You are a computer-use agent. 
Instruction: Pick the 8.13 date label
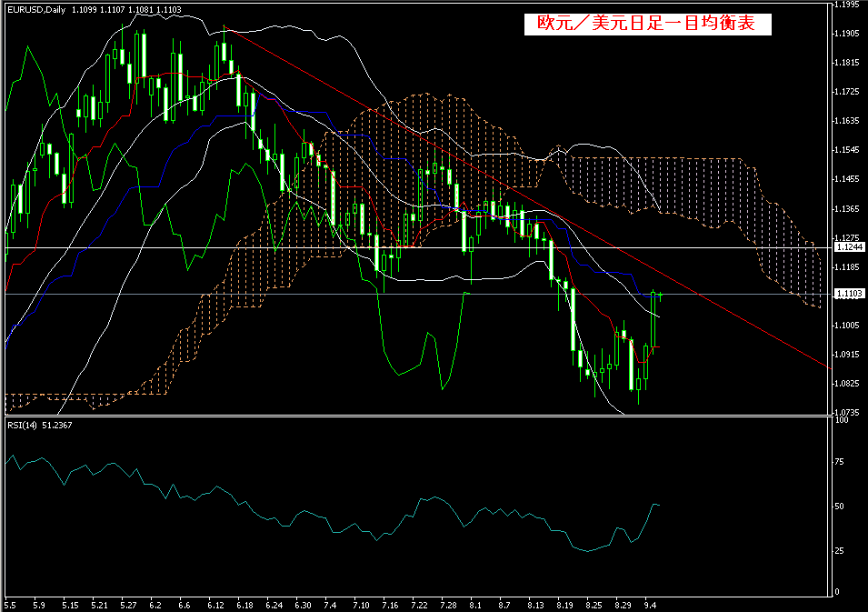pos(536,606)
